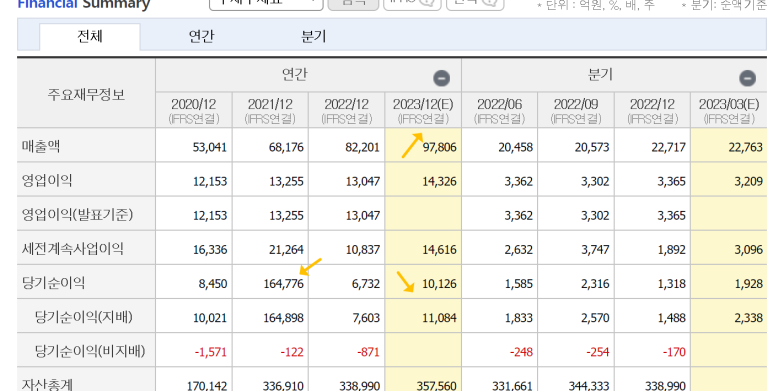Select the 당기순이익 value 8,450
The height and width of the screenshot is (391, 773).
(x=212, y=284)
